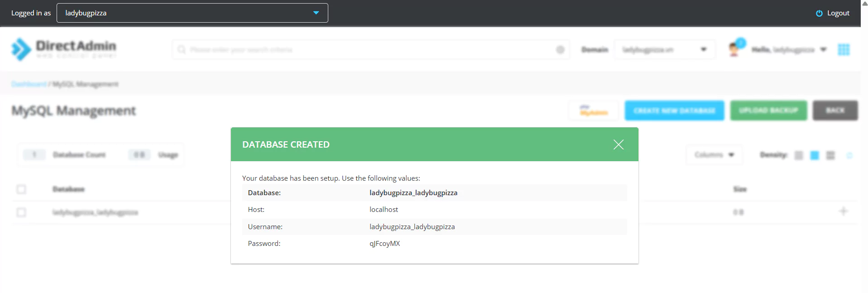Click the magnifier icon in search box
The height and width of the screenshot is (293, 868).
pyautogui.click(x=182, y=49)
